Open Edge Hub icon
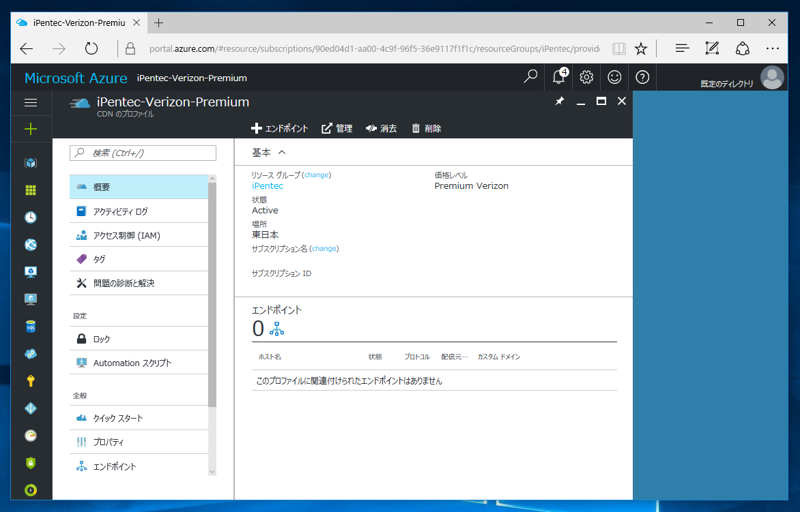 point(682,49)
